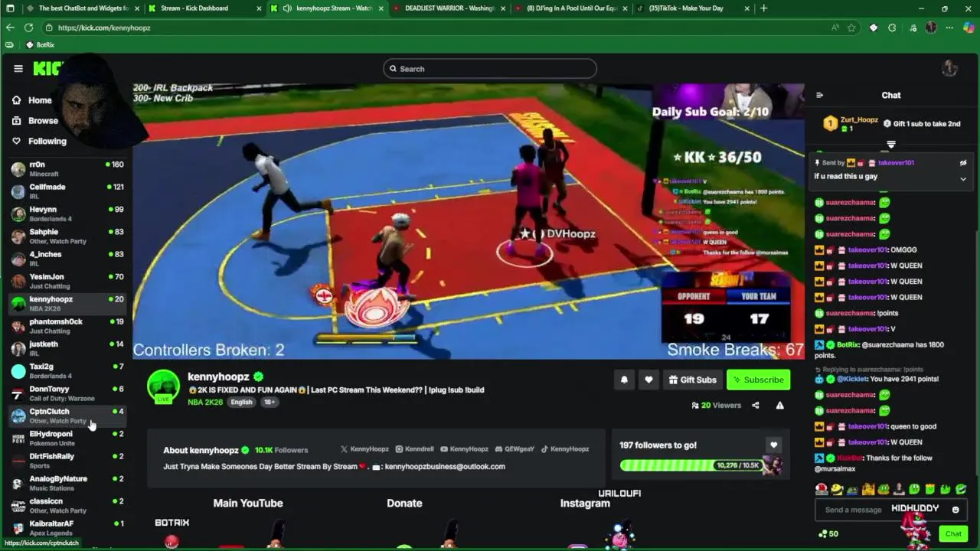Open the Kenndrell Instagram social link
Screen dimensions: 980x551
coord(414,449)
